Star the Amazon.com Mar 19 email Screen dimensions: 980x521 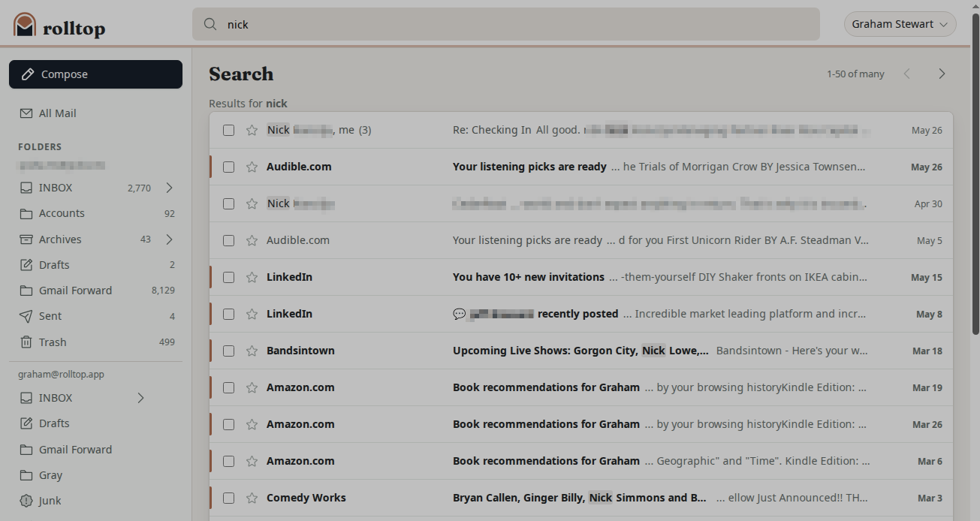(x=252, y=387)
